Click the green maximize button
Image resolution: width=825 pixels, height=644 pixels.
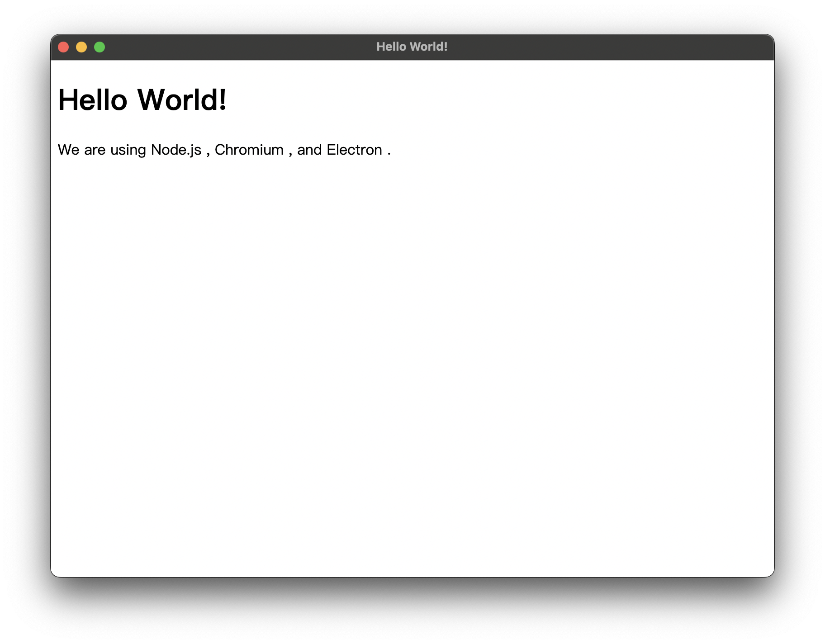(99, 47)
